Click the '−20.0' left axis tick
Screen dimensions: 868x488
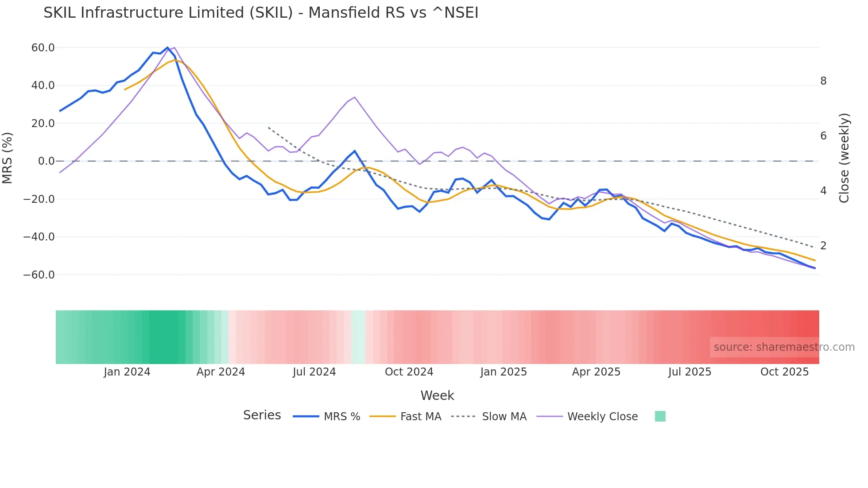pos(39,199)
